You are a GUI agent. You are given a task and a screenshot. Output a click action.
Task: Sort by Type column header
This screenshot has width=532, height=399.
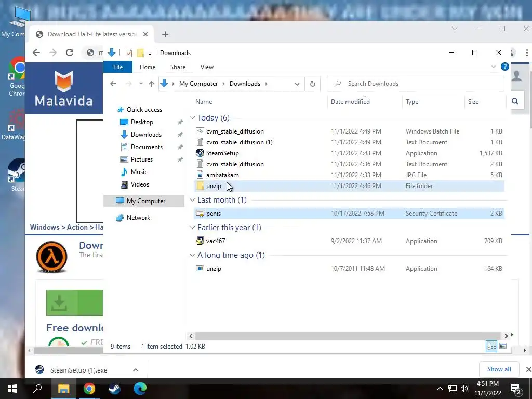(412, 102)
